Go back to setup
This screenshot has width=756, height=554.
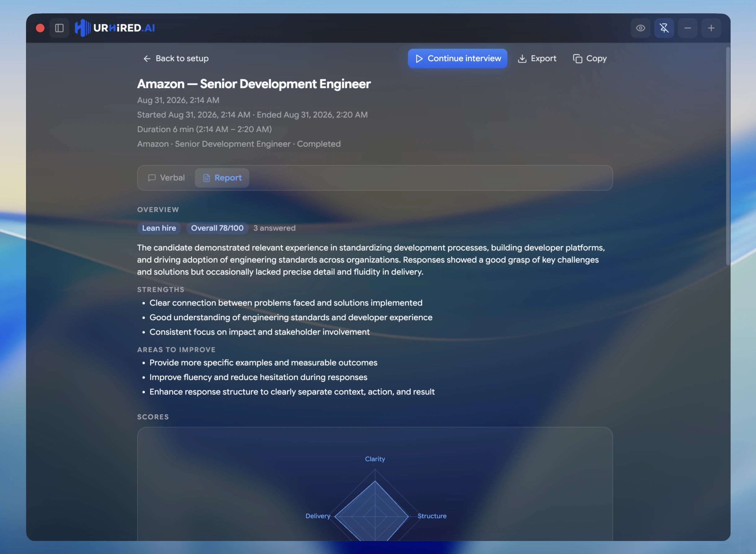tap(176, 59)
